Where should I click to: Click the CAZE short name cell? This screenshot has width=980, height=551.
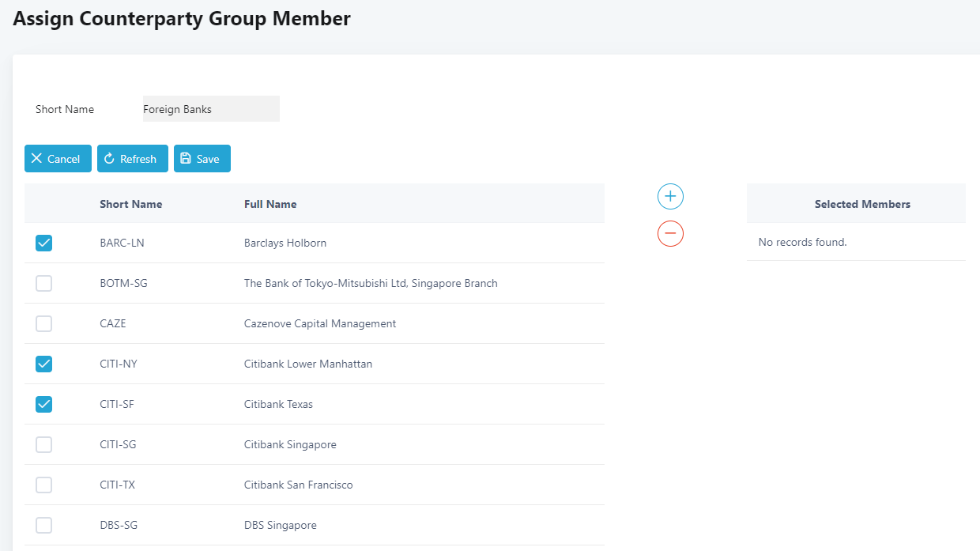coord(113,323)
